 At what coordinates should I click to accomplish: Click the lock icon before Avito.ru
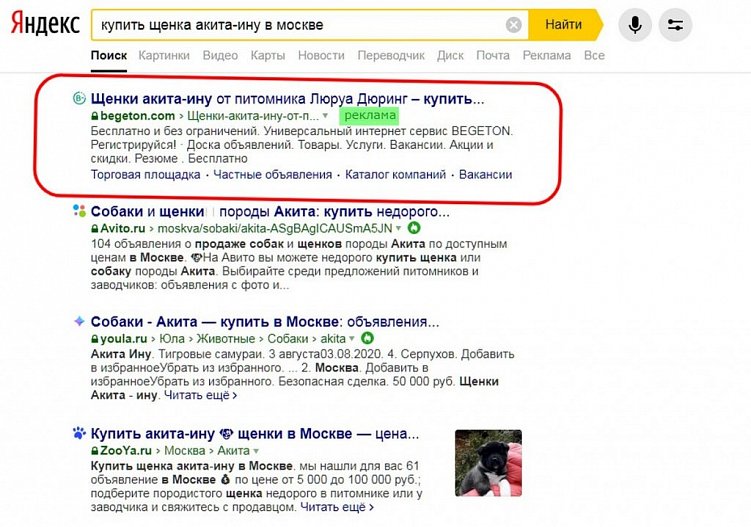coord(94,229)
